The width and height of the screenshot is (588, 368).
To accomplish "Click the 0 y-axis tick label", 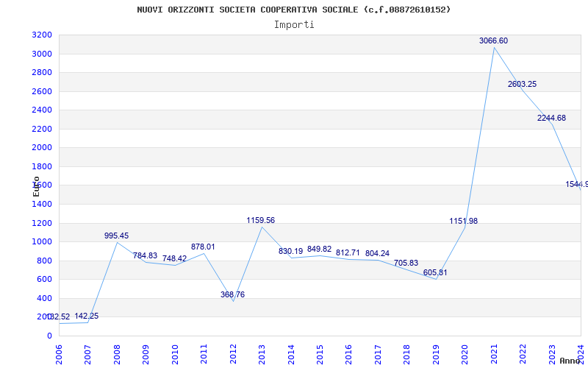I will (49, 336).
